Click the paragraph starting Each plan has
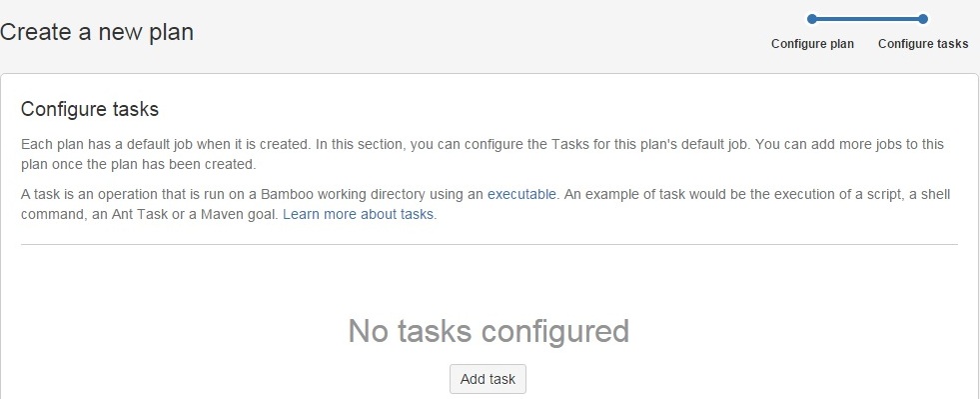The height and width of the screenshot is (399, 980). tap(483, 154)
